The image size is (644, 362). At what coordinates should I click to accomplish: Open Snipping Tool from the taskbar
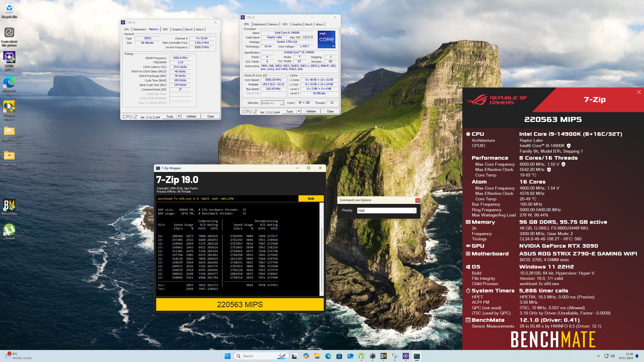coord(394,356)
